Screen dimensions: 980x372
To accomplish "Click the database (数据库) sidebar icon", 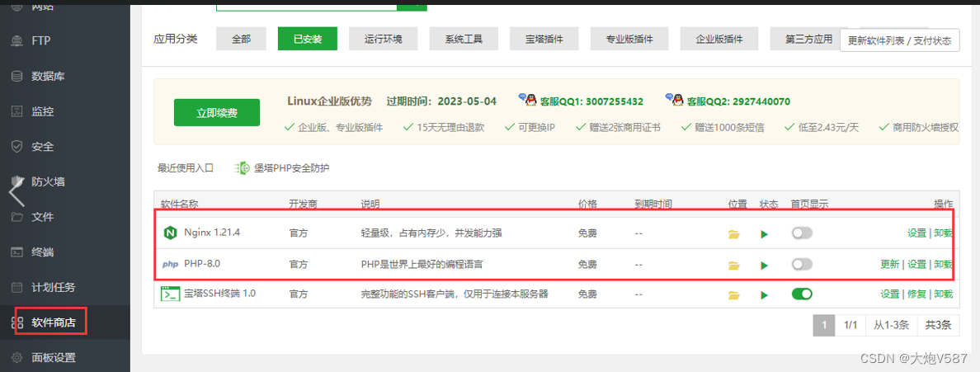I will (x=17, y=76).
